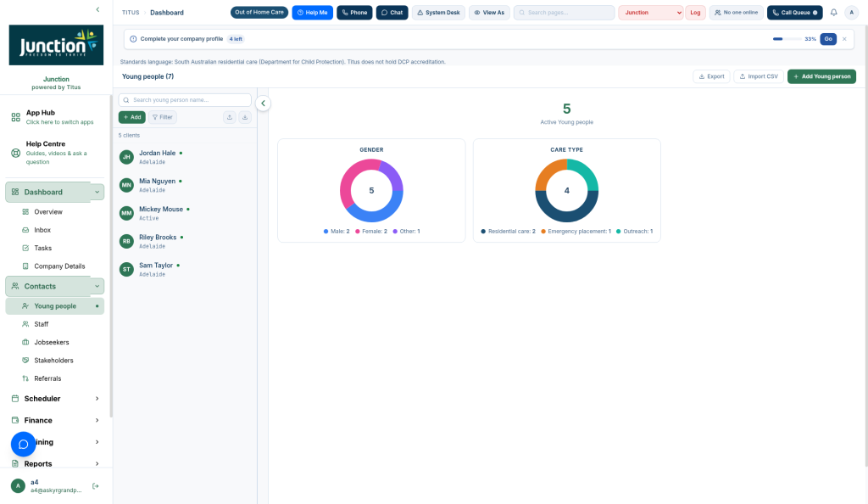Collapse the Dashboard menu section
868x504 pixels.
(x=97, y=193)
